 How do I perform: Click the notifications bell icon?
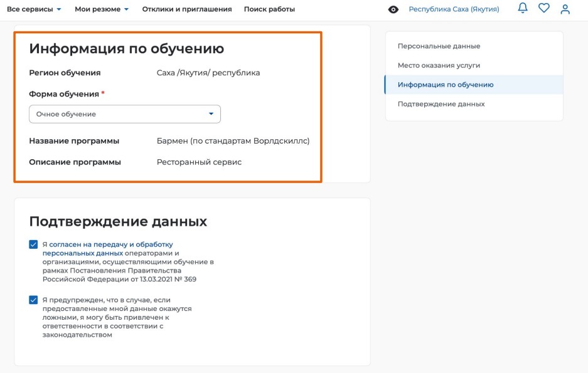tap(523, 9)
